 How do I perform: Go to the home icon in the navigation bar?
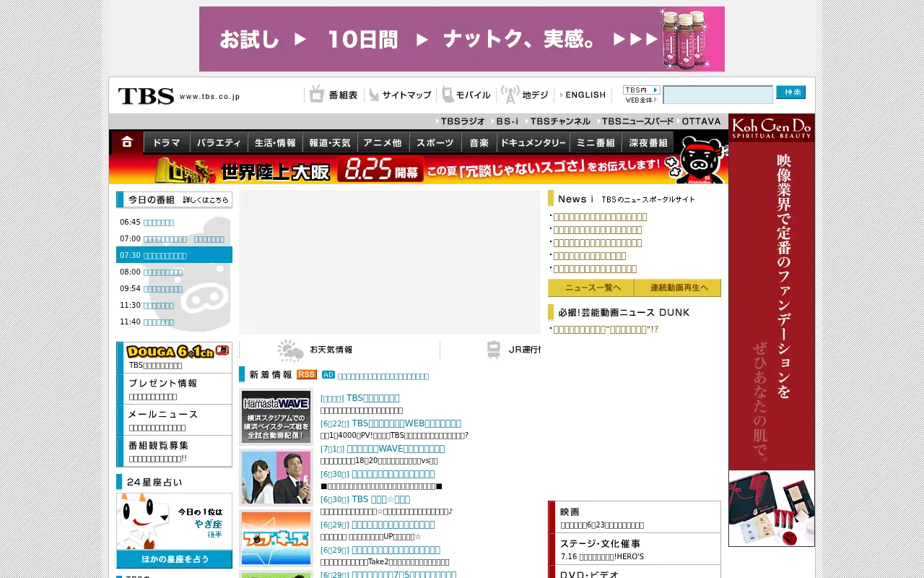tap(127, 142)
